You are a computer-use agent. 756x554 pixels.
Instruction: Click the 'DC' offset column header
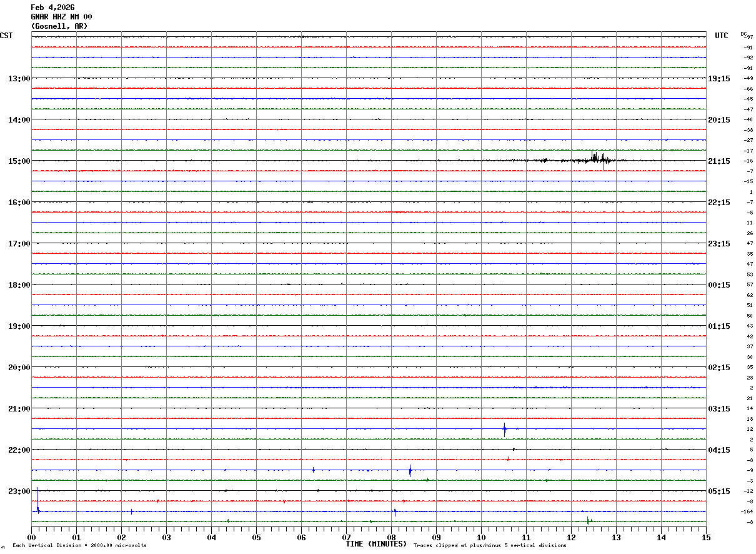click(744, 34)
